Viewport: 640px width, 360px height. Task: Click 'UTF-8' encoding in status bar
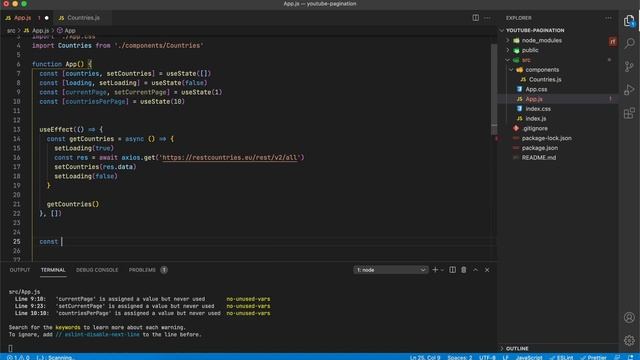pos(487,357)
